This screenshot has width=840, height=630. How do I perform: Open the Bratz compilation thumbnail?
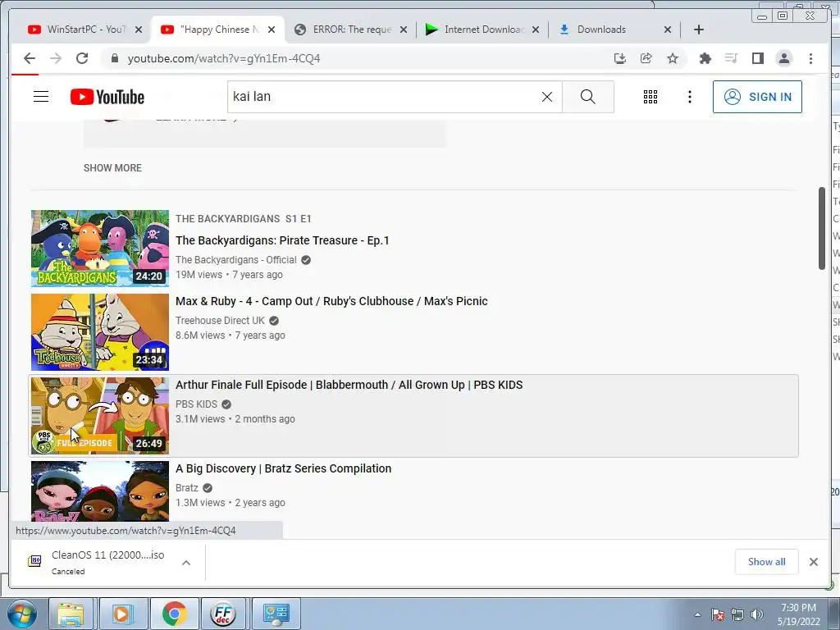coord(99,491)
